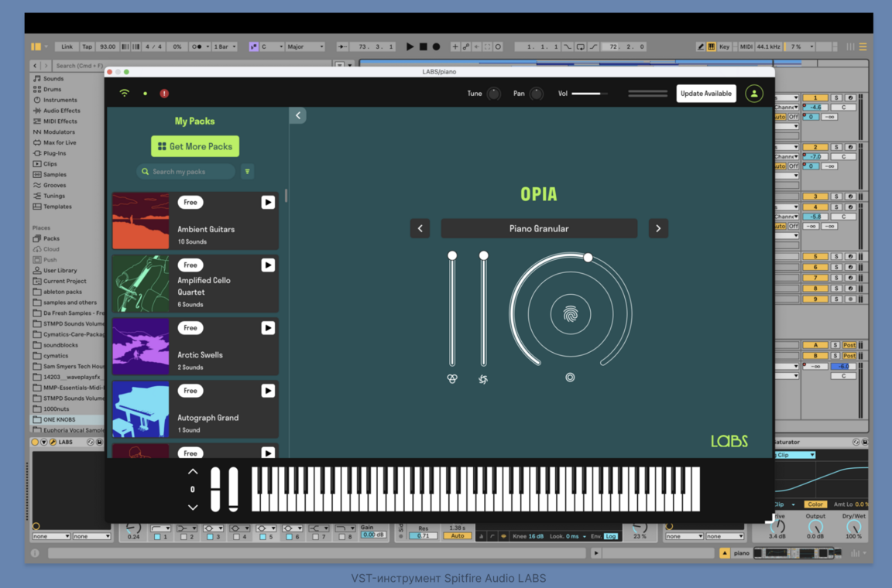The image size is (892, 588).
Task: Click Ableton's view toggle yellow lines icon
Action: point(863,46)
